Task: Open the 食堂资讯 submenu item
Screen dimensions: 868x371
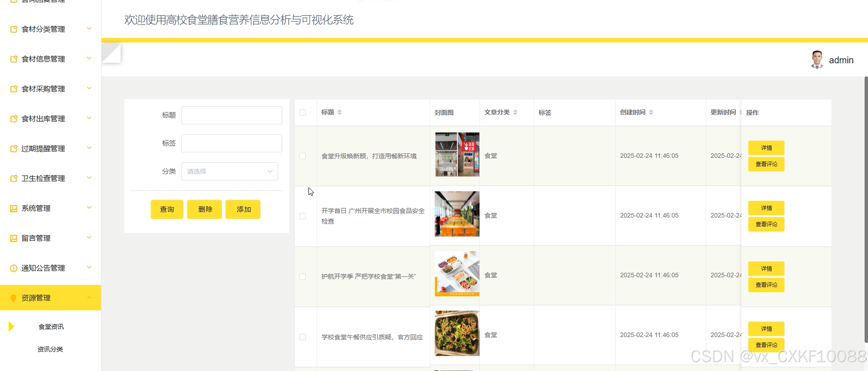Action: click(51, 327)
